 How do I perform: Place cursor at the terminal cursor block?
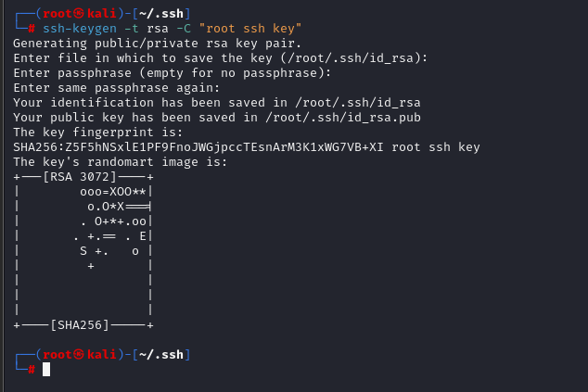(46, 370)
